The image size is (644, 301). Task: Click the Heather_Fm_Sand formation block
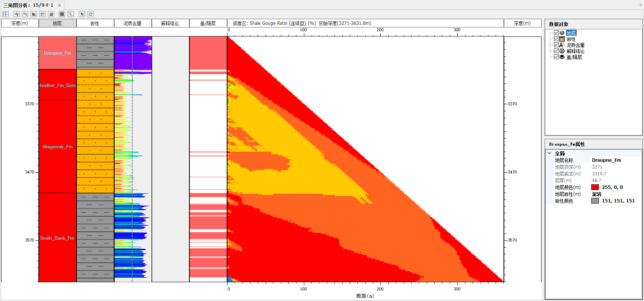click(x=57, y=85)
